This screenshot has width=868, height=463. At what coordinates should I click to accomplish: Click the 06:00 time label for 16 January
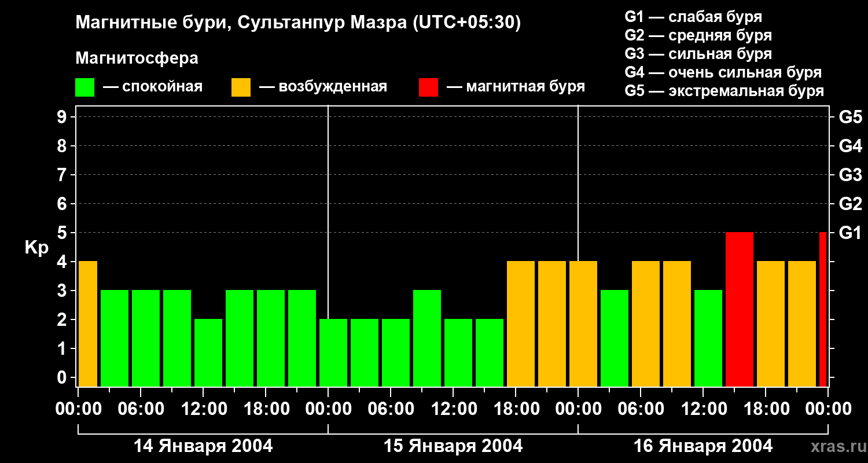tap(642, 409)
